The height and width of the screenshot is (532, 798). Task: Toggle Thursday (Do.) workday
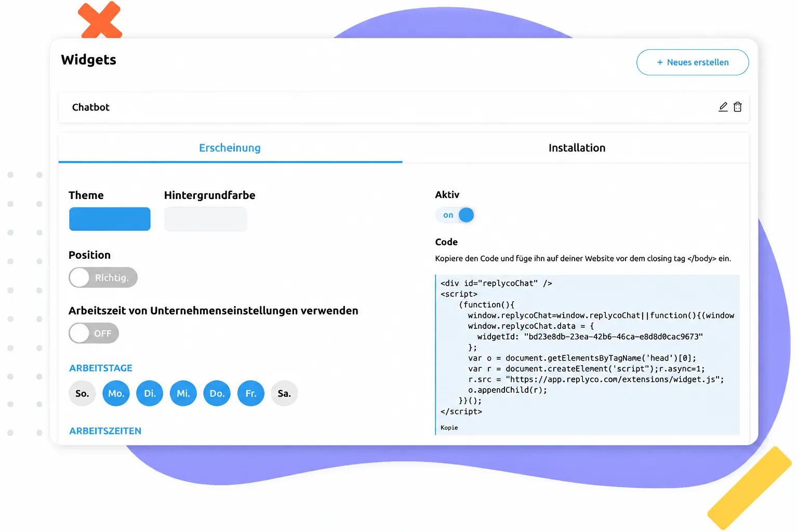217,393
